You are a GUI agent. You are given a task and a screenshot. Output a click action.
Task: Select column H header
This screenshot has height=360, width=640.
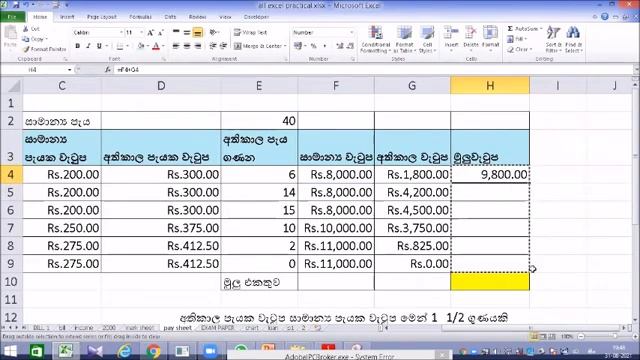(490, 86)
